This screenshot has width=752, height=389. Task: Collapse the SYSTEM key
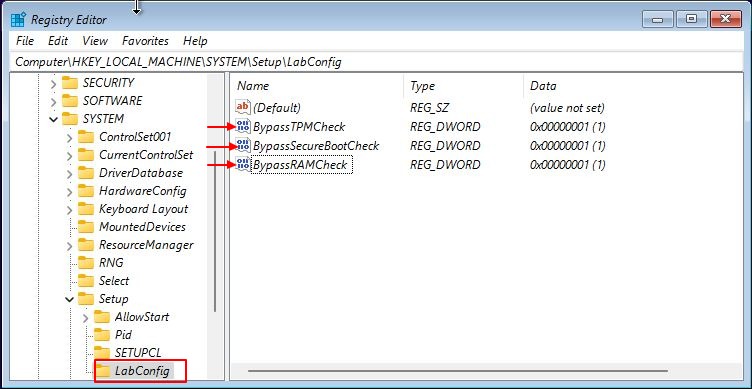pyautogui.click(x=54, y=119)
